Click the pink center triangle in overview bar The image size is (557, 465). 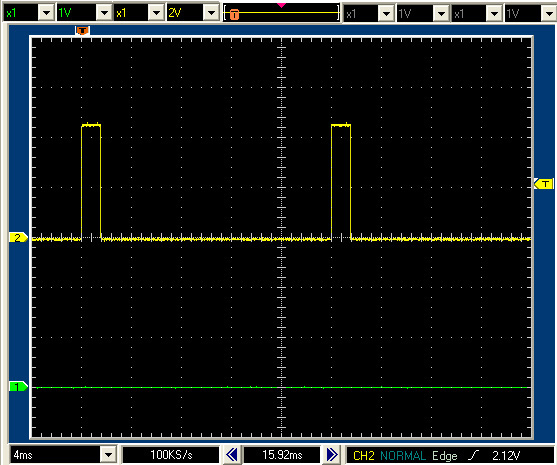coord(281,5)
